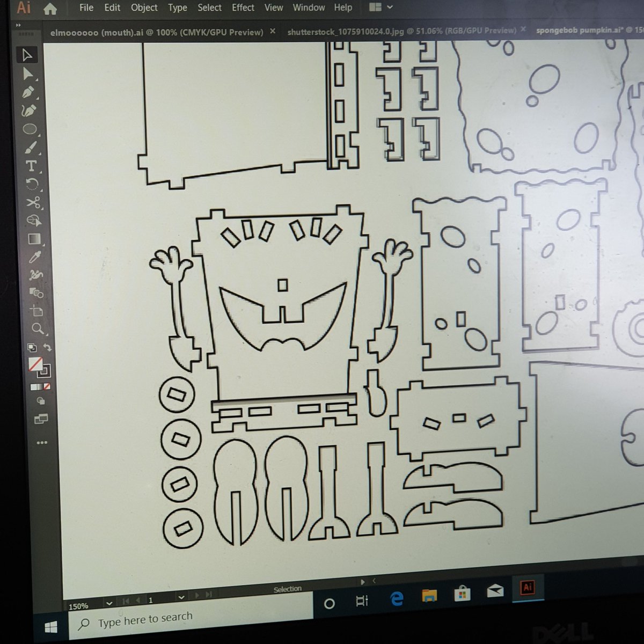The image size is (644, 644).
Task: Open the Object menu
Action: [144, 8]
